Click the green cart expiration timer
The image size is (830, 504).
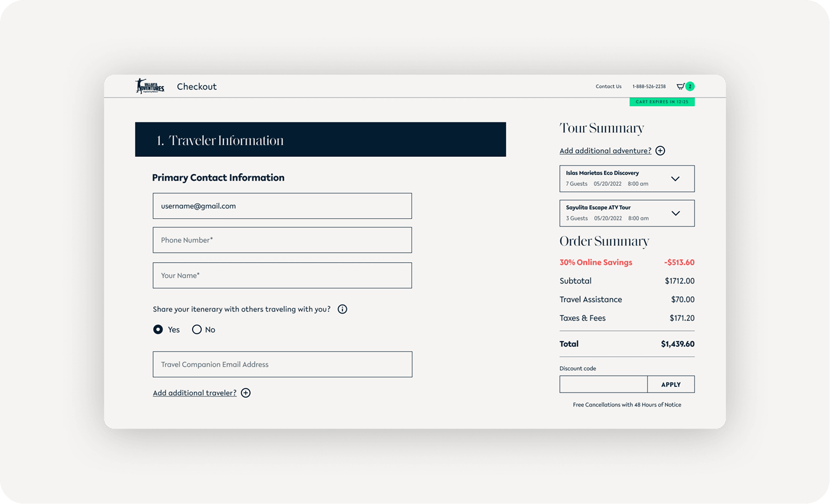click(x=662, y=102)
